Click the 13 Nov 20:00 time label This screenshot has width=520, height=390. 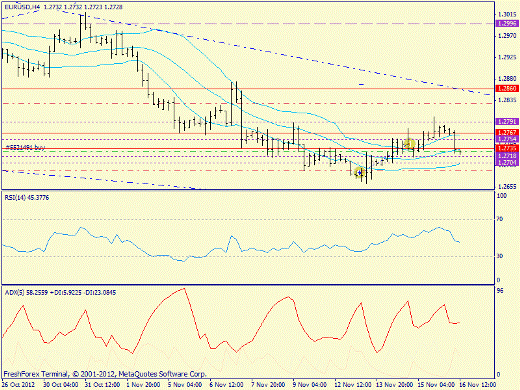coord(395,384)
